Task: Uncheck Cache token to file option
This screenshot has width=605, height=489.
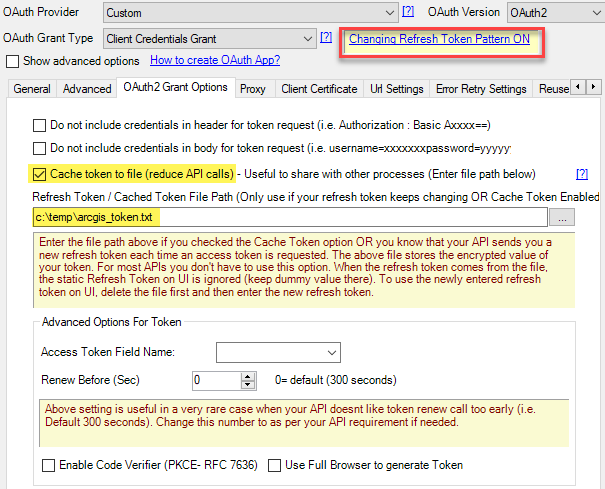Action: (40, 173)
